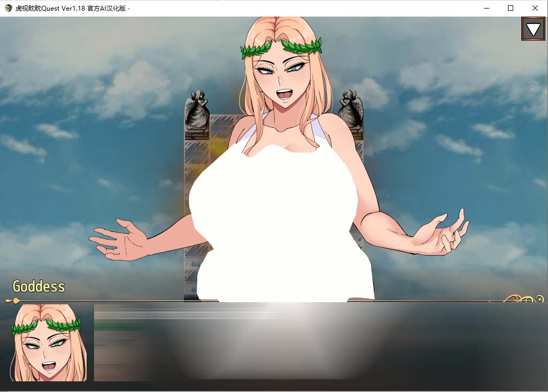Maximize the game window

click(x=511, y=8)
